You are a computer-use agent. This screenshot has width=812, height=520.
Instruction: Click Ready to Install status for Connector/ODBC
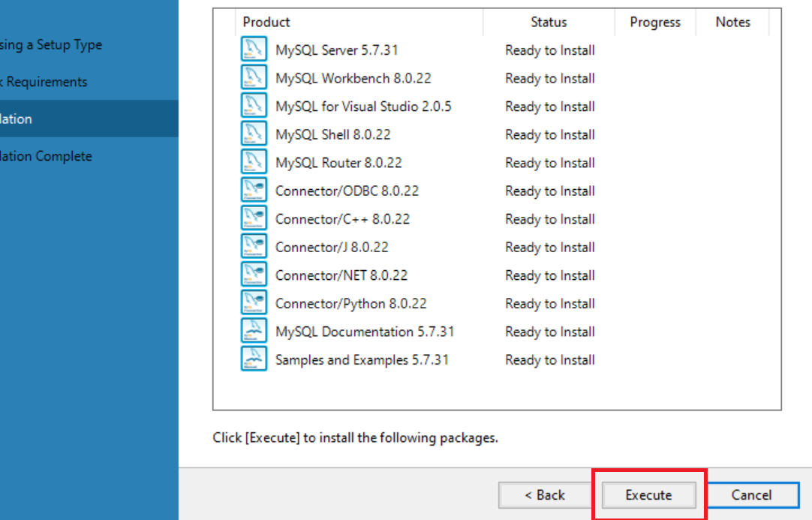coord(550,191)
